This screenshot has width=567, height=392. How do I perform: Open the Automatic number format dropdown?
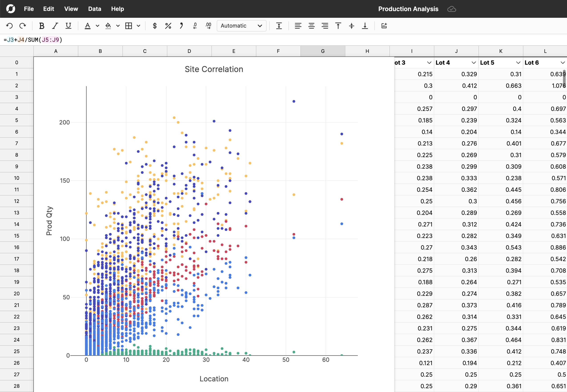241,26
